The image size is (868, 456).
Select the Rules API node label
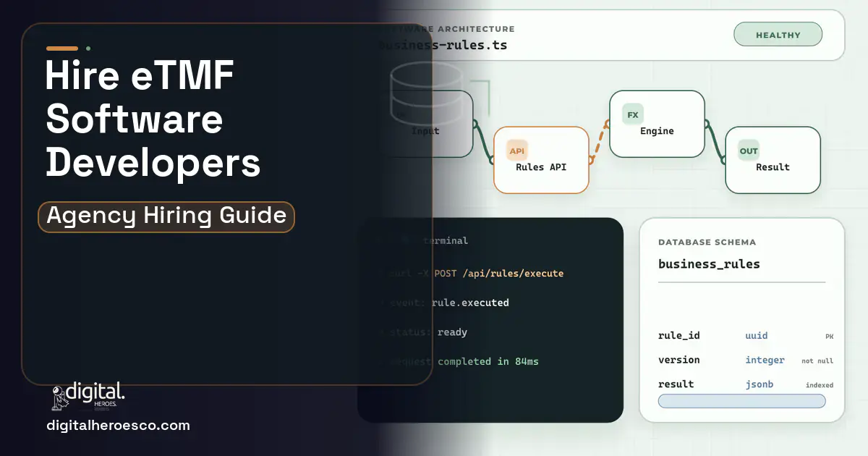tap(541, 167)
